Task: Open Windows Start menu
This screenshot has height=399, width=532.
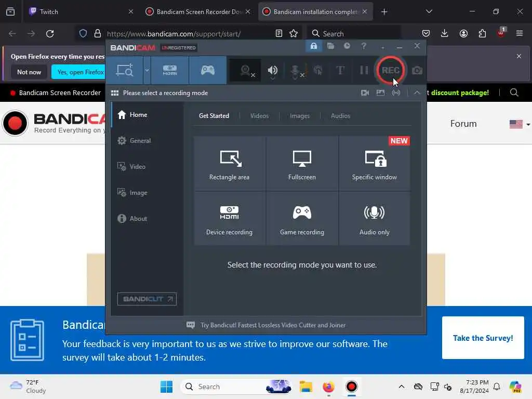Action: pos(166,387)
